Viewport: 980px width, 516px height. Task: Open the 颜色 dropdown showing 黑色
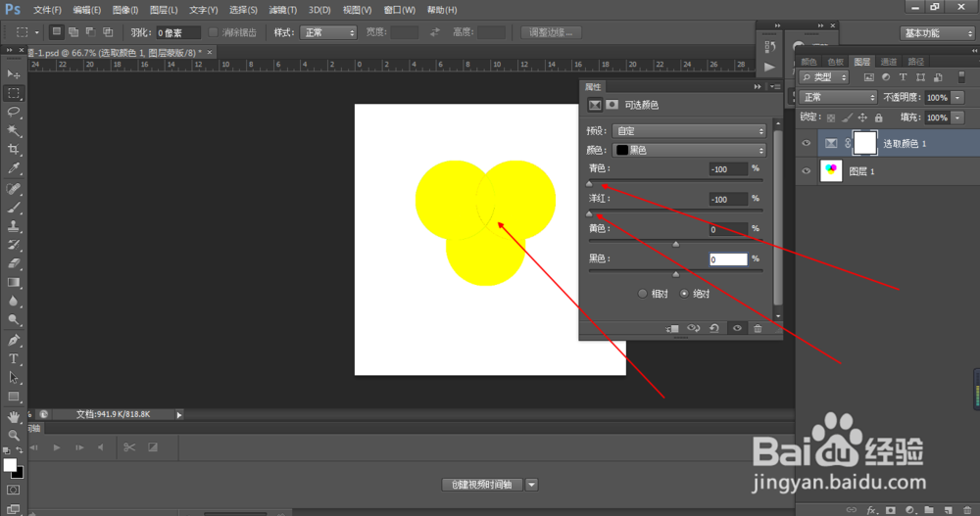pyautogui.click(x=689, y=150)
